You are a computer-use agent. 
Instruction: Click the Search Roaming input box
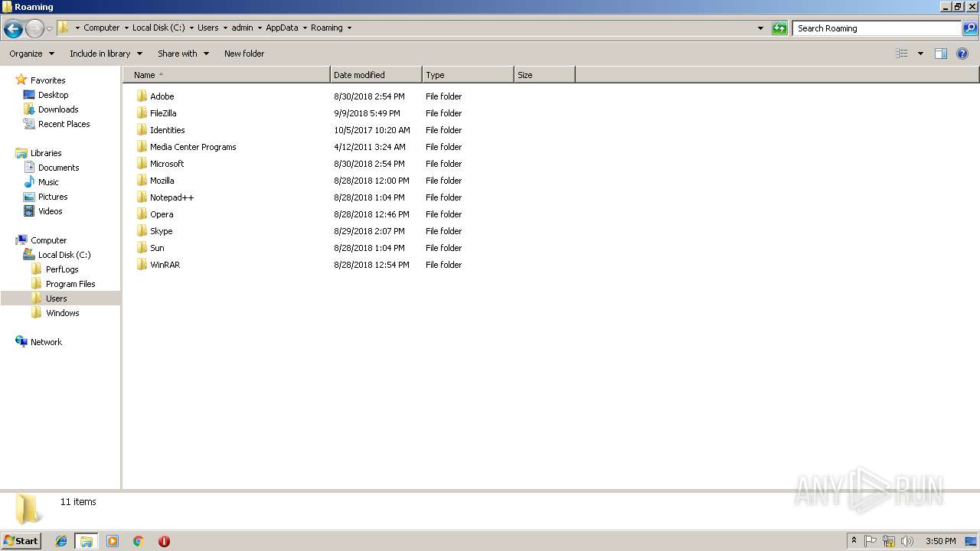click(x=877, y=28)
